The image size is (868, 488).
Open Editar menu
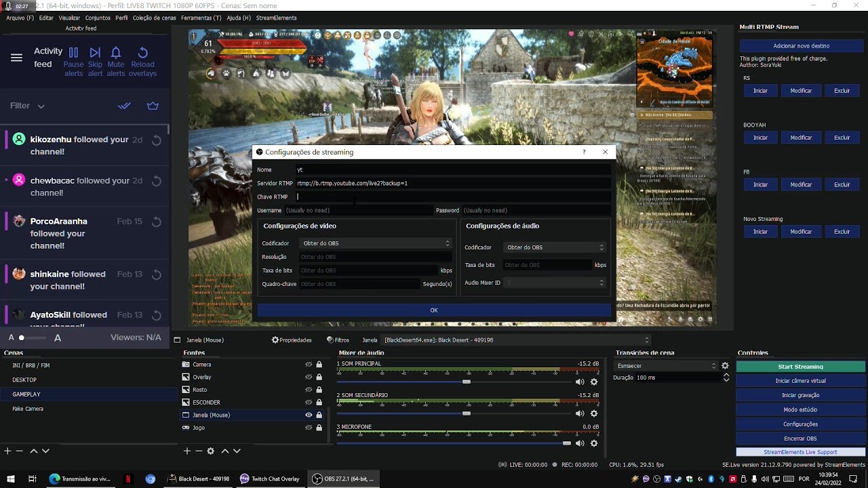click(46, 18)
